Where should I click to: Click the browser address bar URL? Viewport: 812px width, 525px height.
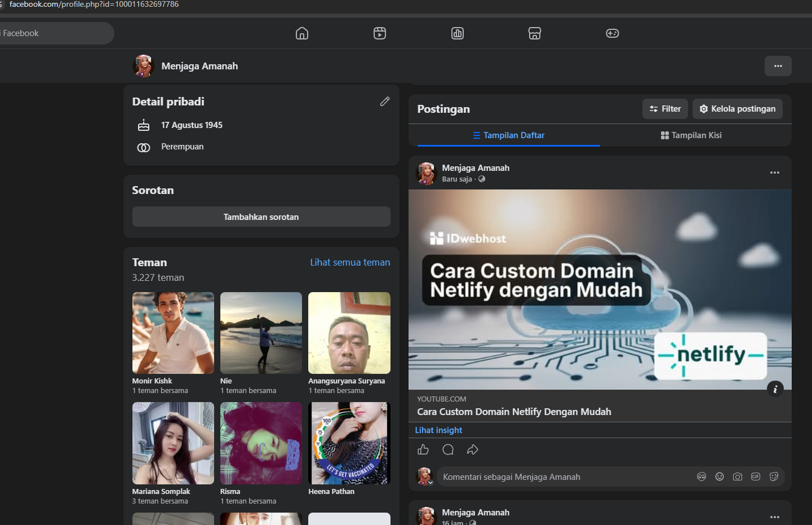coord(94,5)
